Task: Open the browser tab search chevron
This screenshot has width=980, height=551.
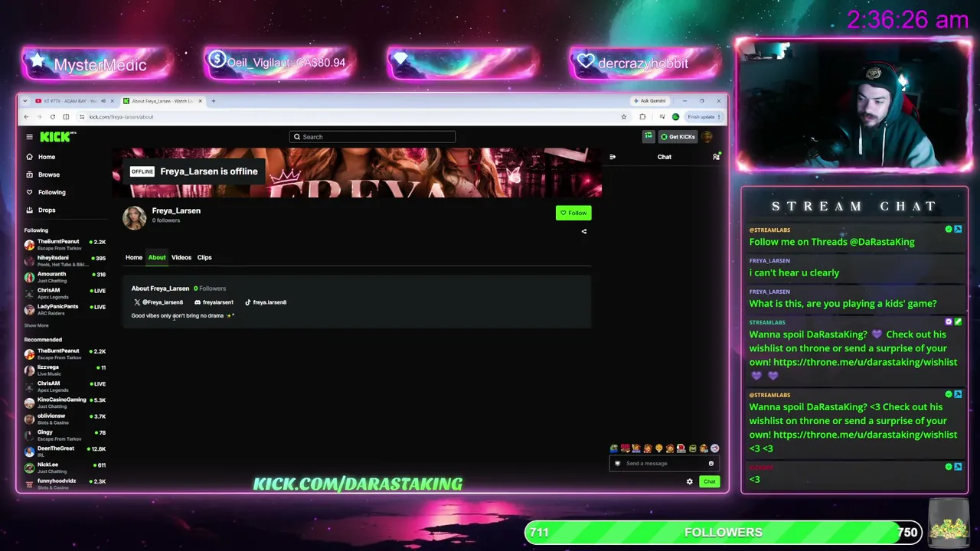Action: [x=25, y=101]
